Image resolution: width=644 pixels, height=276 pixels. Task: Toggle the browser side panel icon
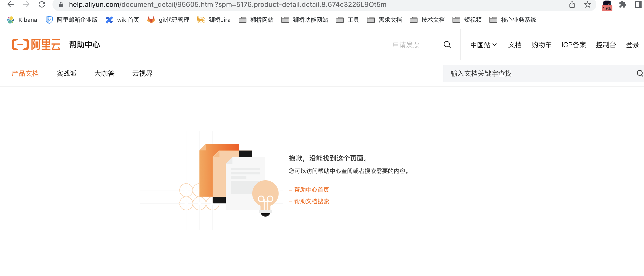[x=638, y=5]
